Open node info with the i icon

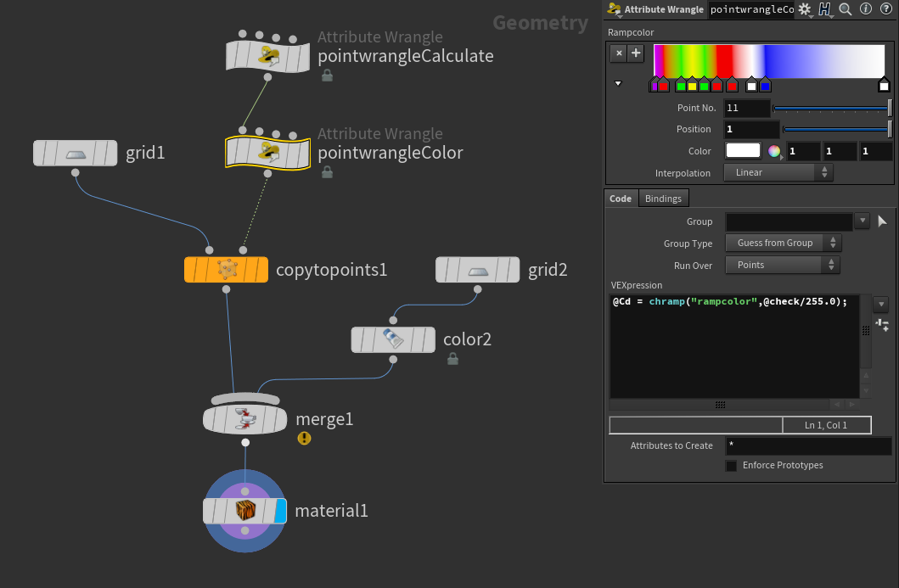coord(866,9)
